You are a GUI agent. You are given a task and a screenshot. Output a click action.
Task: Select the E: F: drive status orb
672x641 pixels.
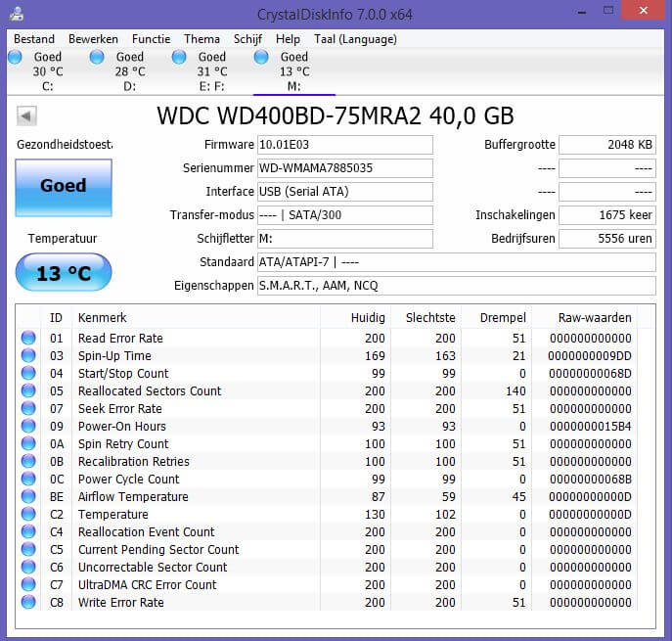click(179, 58)
